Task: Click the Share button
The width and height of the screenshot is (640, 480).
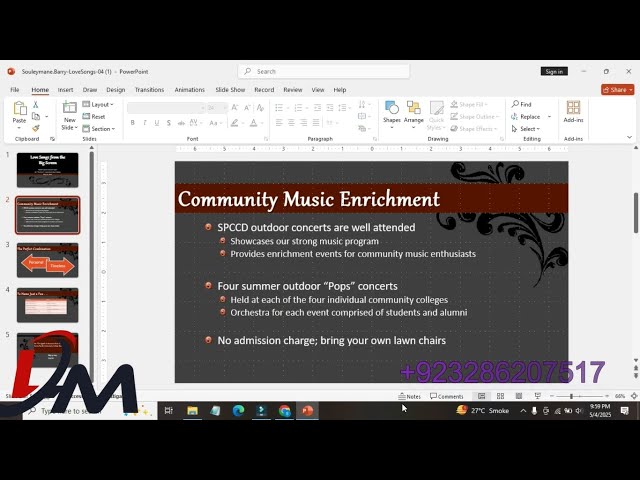Action: (617, 90)
